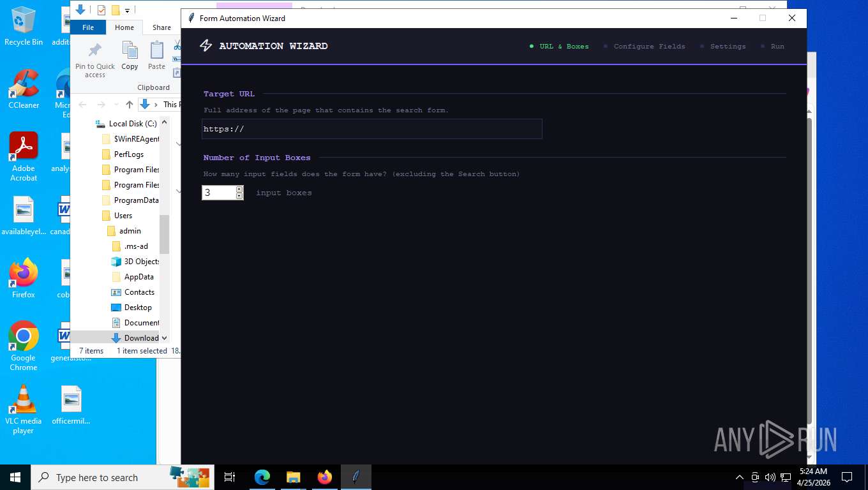Open the VLC media player shortcut

coord(24,410)
